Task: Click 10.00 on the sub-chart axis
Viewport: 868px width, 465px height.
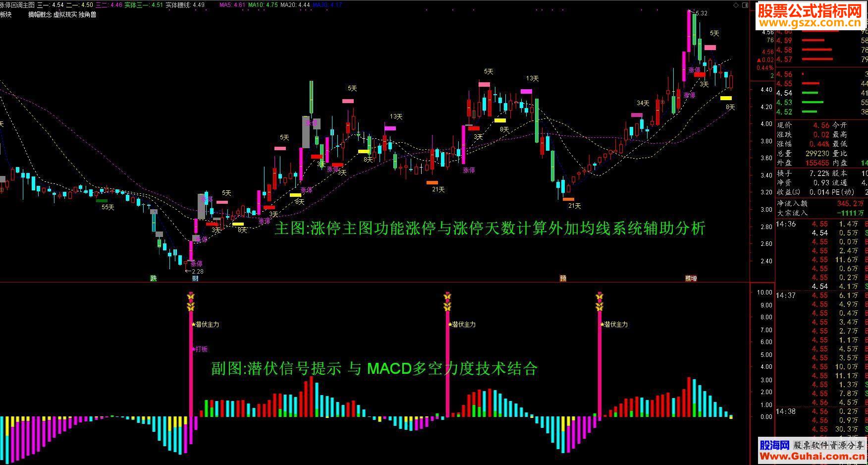Action: (x=765, y=292)
